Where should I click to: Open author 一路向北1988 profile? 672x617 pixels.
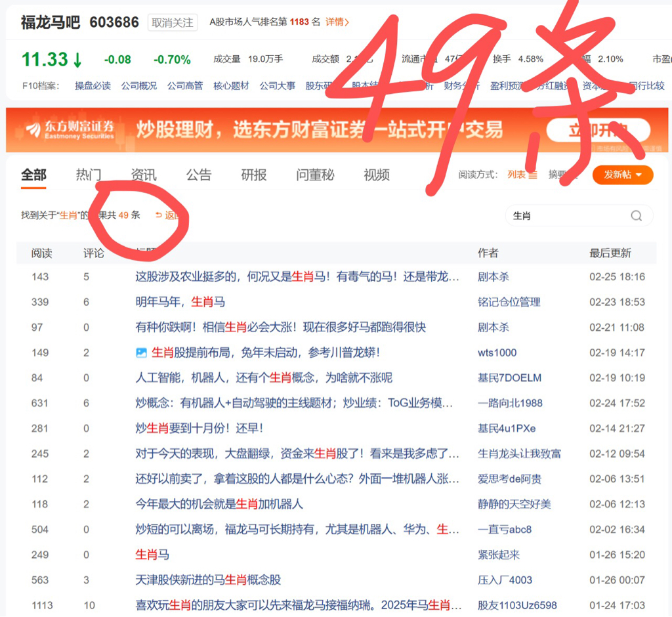tap(510, 404)
